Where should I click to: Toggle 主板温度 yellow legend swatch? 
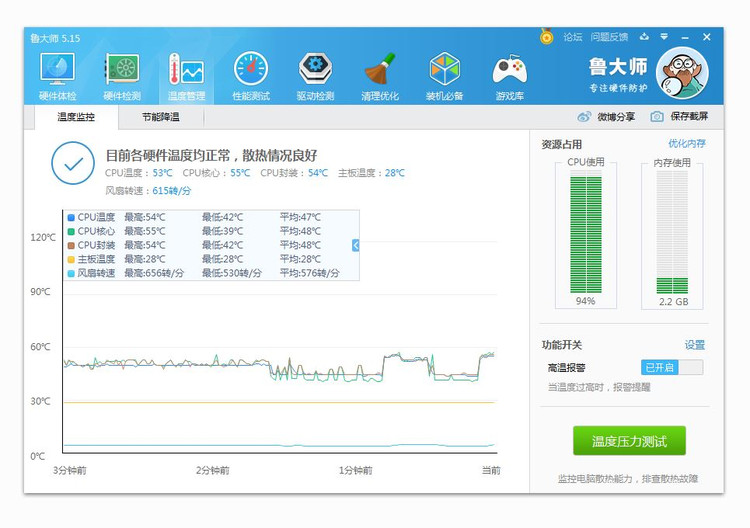(71, 259)
